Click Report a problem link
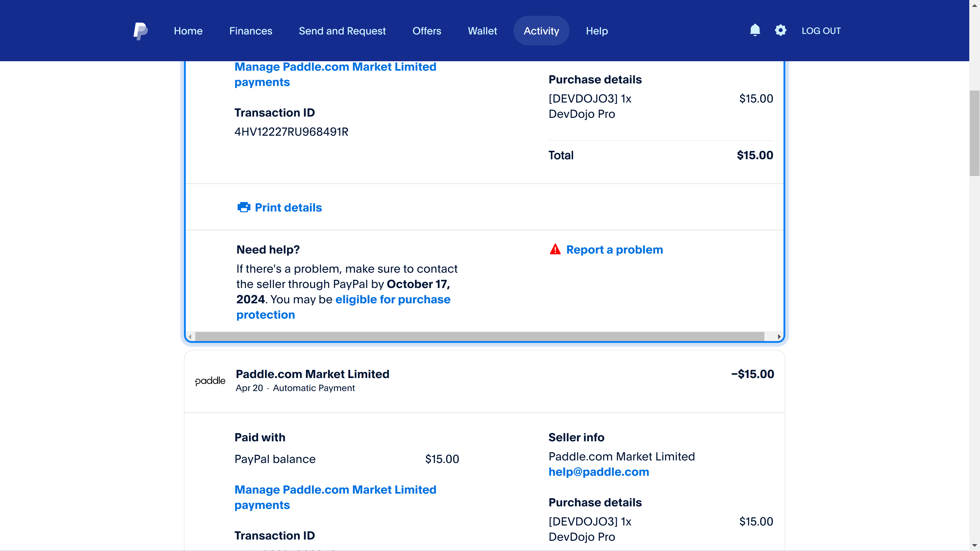The height and width of the screenshot is (551, 980). click(614, 249)
